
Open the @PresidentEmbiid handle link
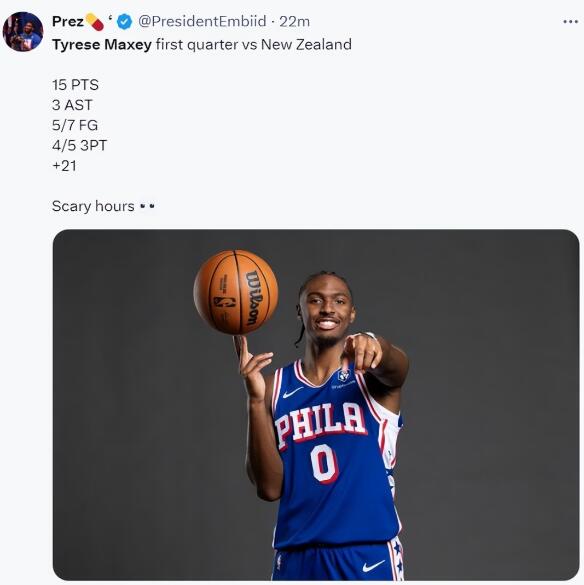tap(202, 22)
